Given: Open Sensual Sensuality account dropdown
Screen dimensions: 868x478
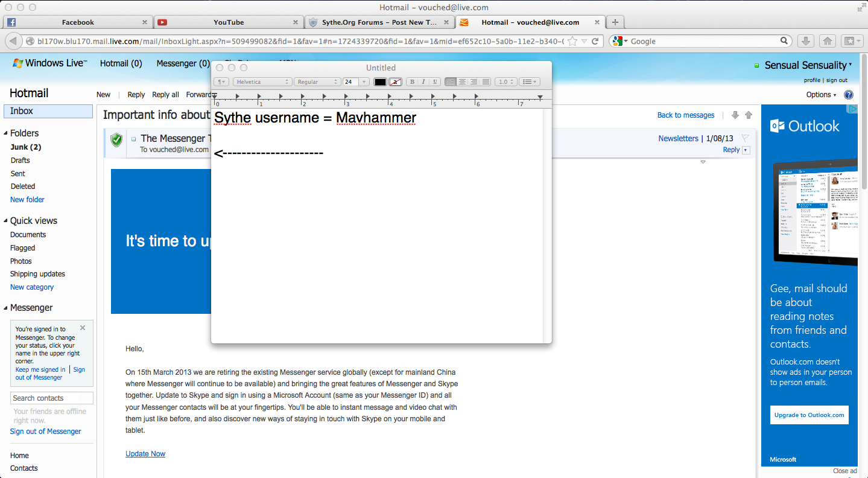Looking at the screenshot, I should coord(808,65).
